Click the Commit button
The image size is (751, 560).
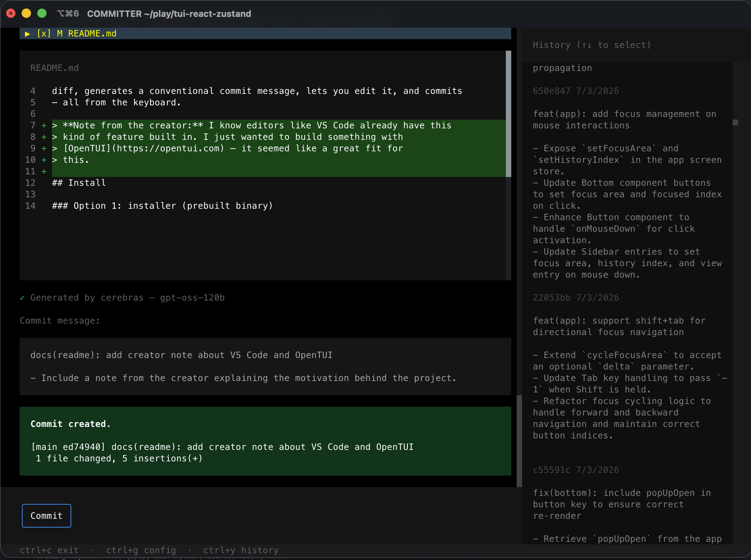[x=46, y=516]
